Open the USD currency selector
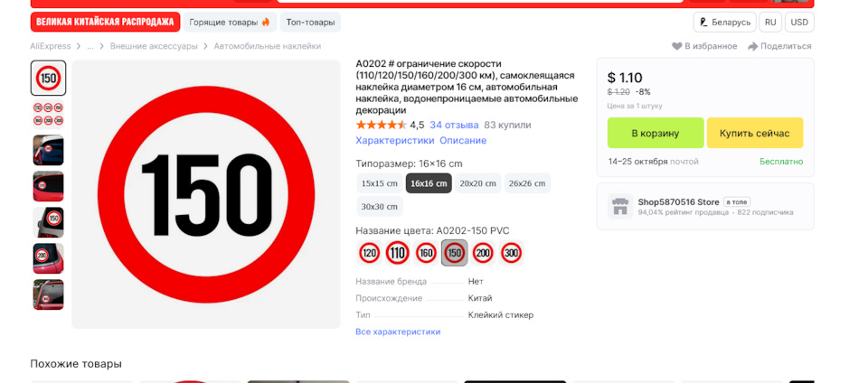The image size is (868, 383). pos(799,22)
